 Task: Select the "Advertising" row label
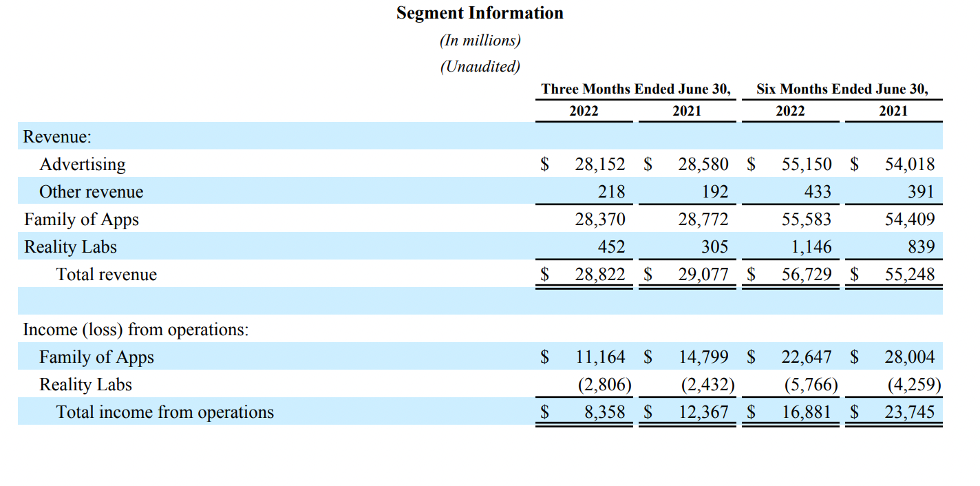click(83, 165)
